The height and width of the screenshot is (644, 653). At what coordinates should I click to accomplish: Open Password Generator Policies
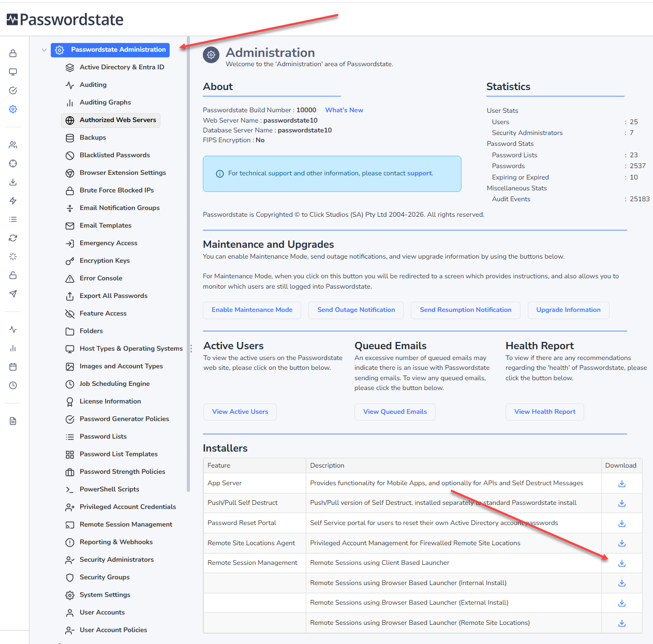coord(117,419)
